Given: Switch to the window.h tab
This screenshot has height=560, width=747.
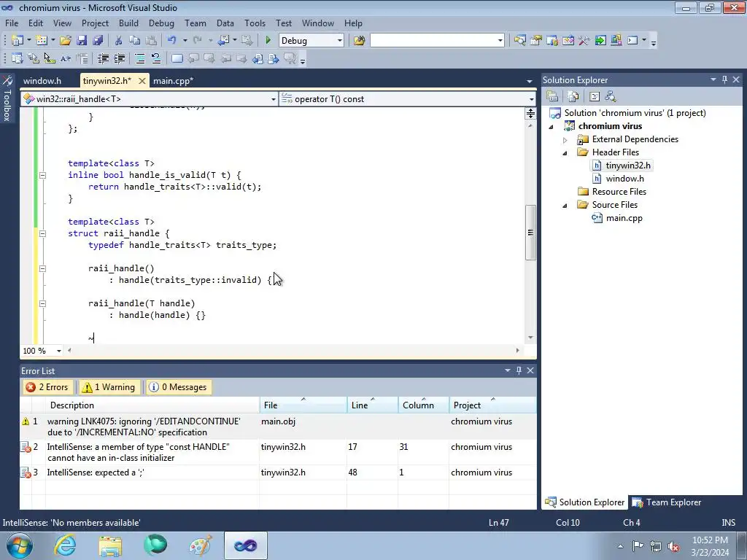Looking at the screenshot, I should click(x=42, y=80).
